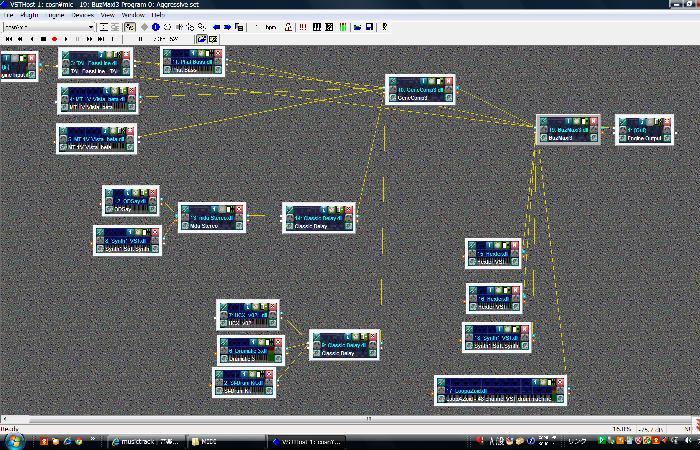
Task: Click the blue left arrow toolbar icon
Action: point(217,27)
